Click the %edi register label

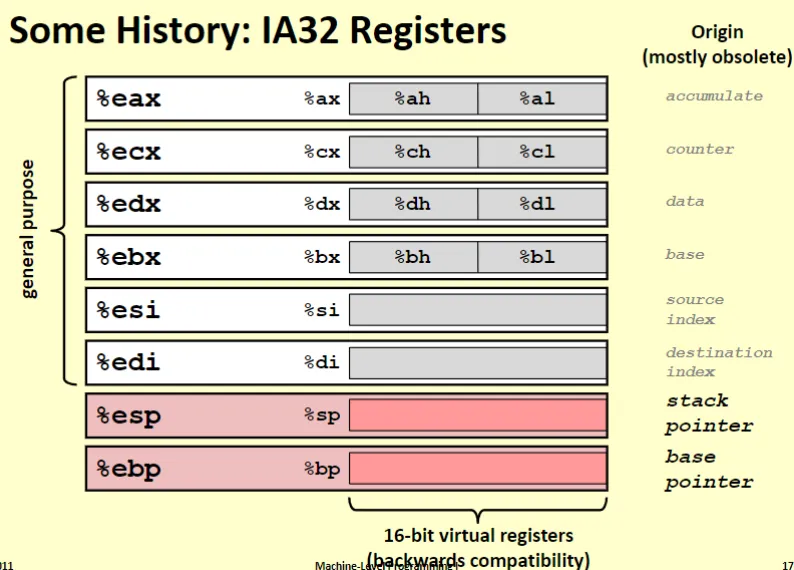click(127, 362)
